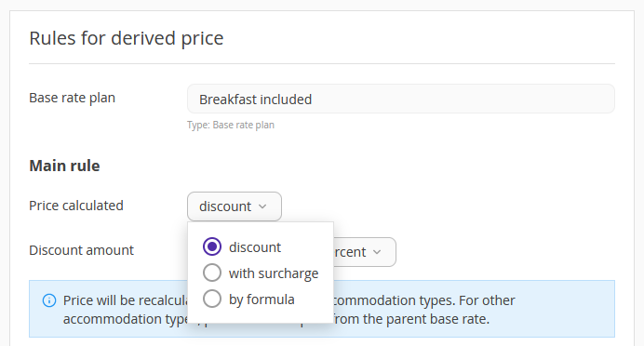
Task: Click the 'Price calculated' label
Action: [x=76, y=206]
